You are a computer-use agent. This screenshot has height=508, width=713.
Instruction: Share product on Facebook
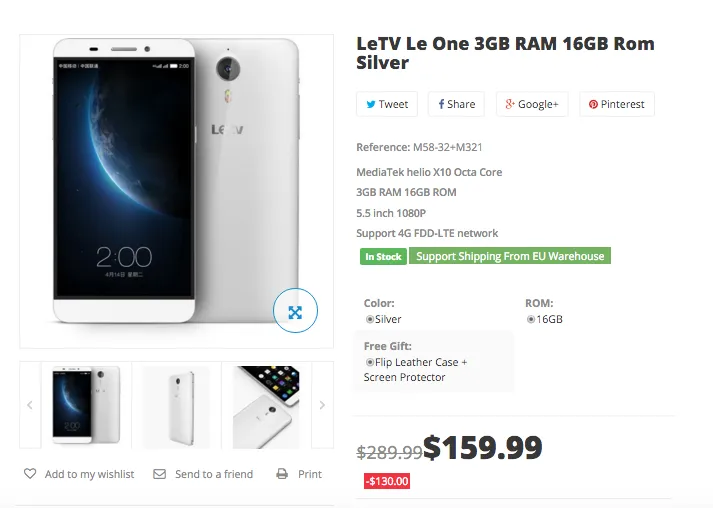(x=456, y=104)
